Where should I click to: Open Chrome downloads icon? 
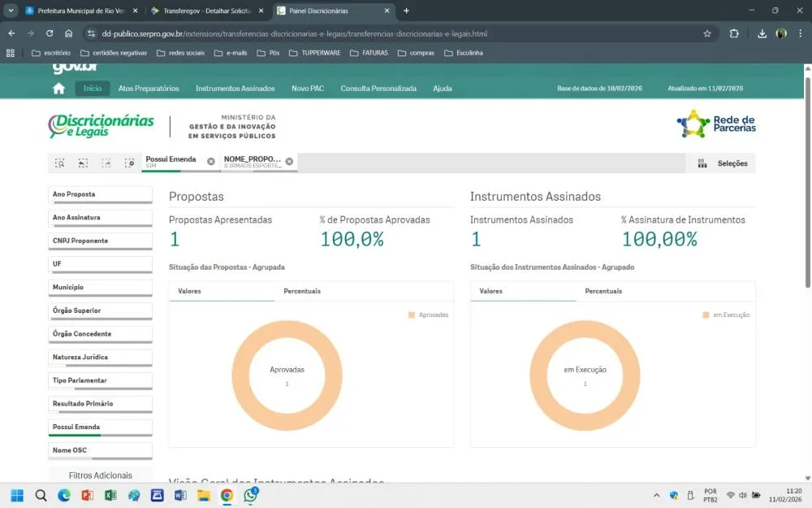(x=762, y=33)
